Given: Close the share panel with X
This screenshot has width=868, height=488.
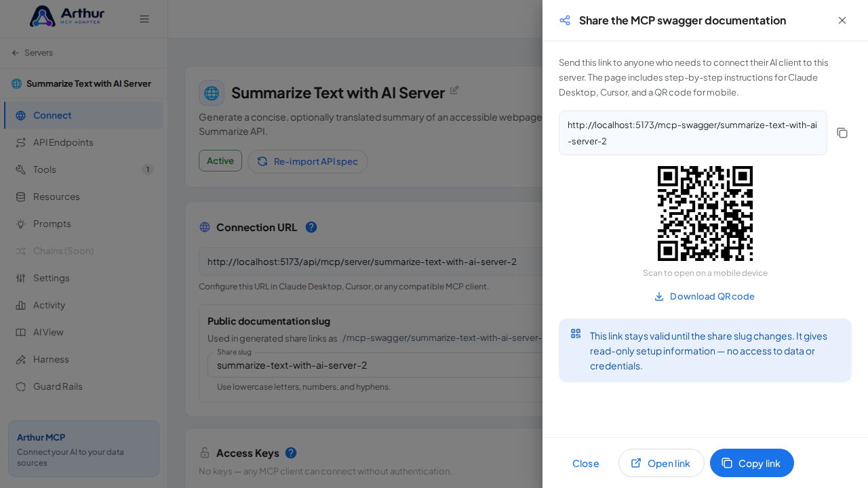Looking at the screenshot, I should 842,20.
